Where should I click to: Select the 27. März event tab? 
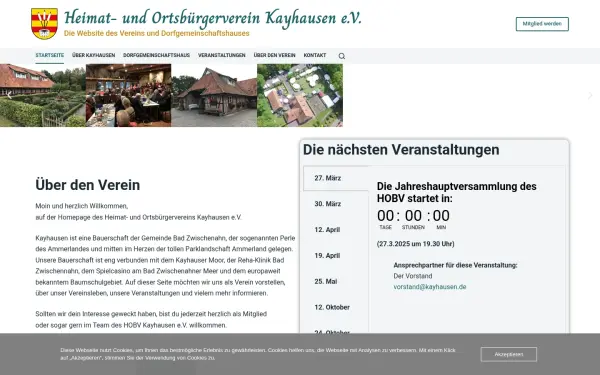[336, 178]
